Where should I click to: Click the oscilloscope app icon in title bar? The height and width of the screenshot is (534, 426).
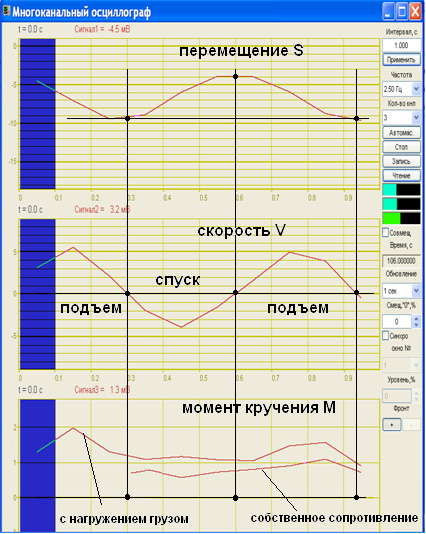[6, 11]
